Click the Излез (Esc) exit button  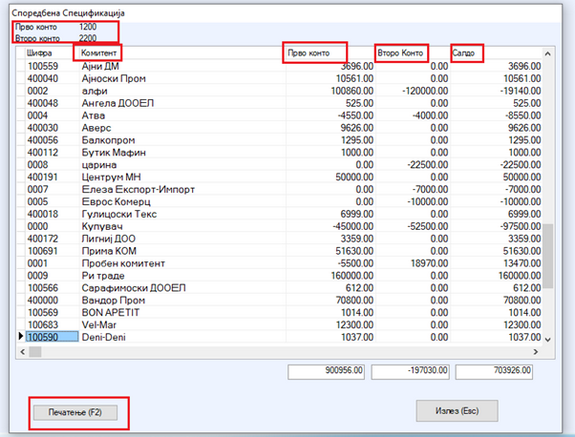(457, 411)
